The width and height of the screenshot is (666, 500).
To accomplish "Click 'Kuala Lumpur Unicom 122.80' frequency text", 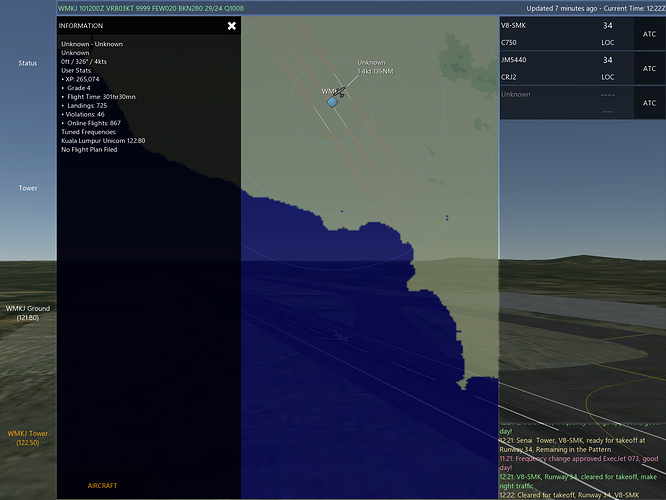I will click(x=103, y=141).
